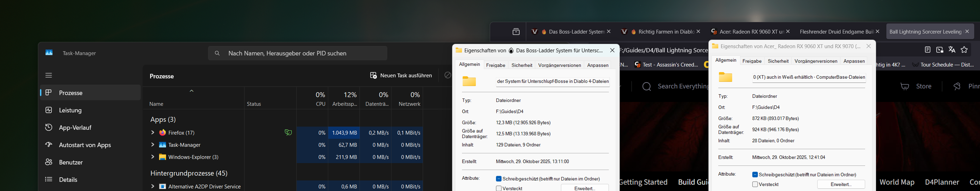Click the search magnifier icon in Task-Manager
This screenshot has width=980, height=191.
pos(217,53)
